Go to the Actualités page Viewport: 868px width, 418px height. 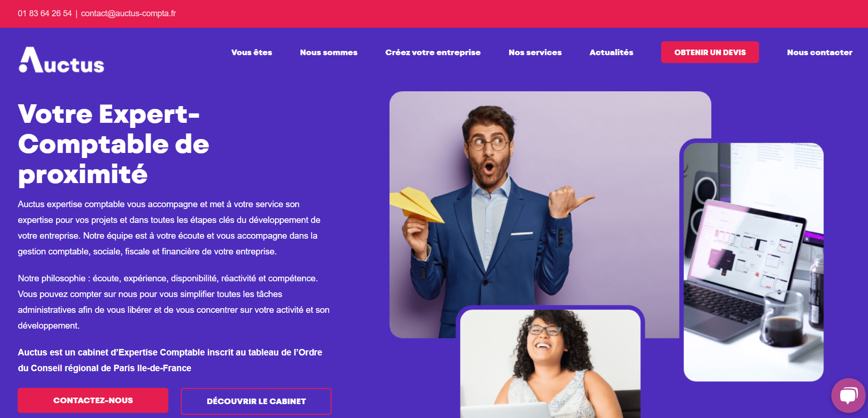pos(611,52)
